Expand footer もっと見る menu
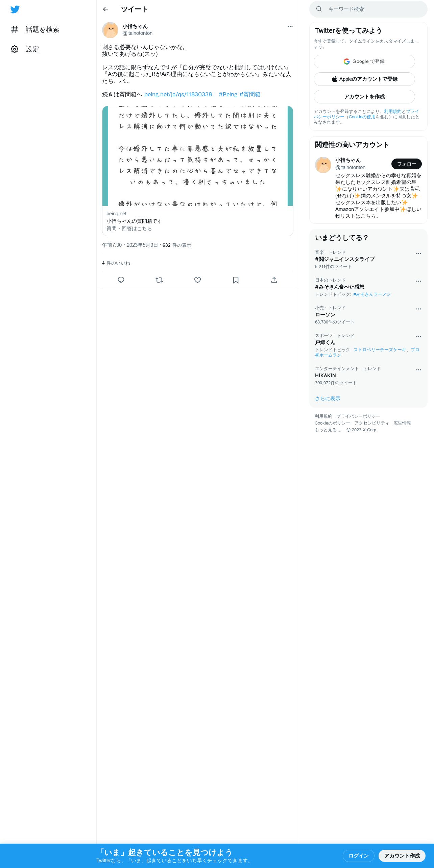 coord(328,430)
